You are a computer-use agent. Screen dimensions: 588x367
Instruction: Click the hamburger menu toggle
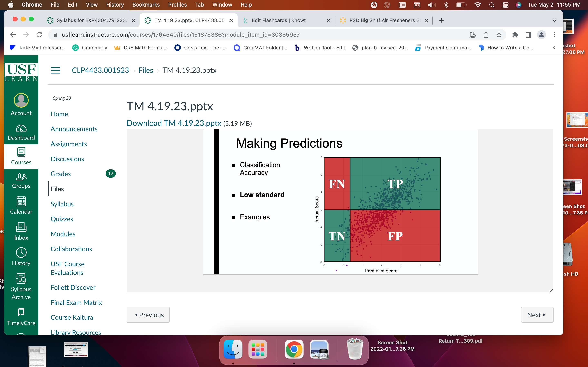[56, 70]
